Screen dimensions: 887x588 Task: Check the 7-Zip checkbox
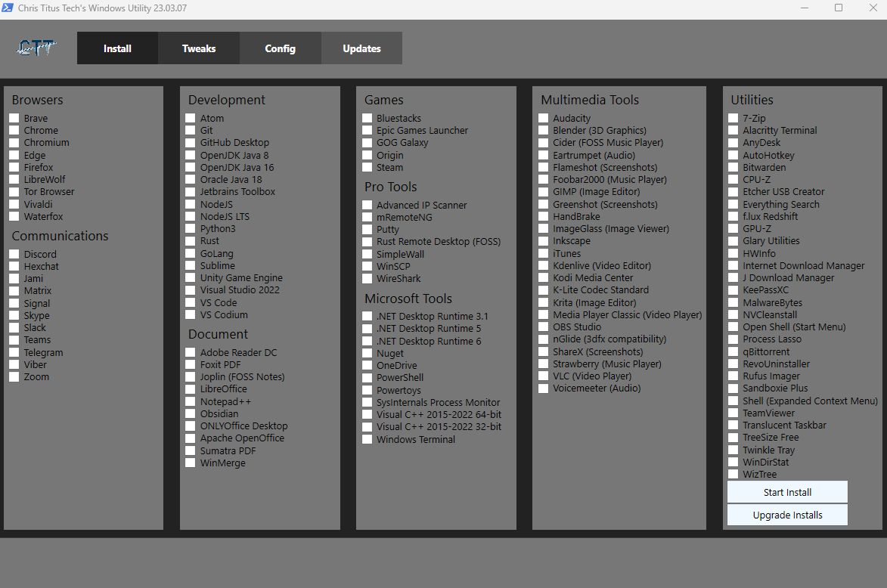click(733, 119)
